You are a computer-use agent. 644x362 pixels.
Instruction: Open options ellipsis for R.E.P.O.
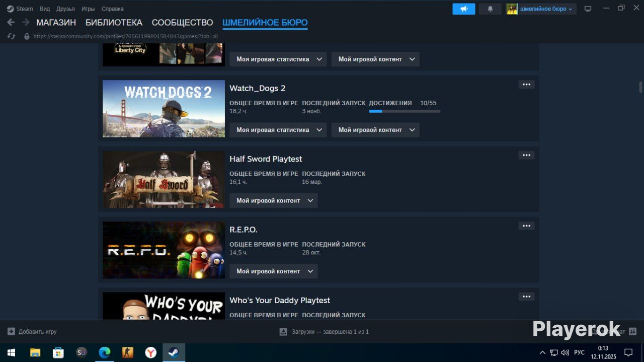[526, 226]
